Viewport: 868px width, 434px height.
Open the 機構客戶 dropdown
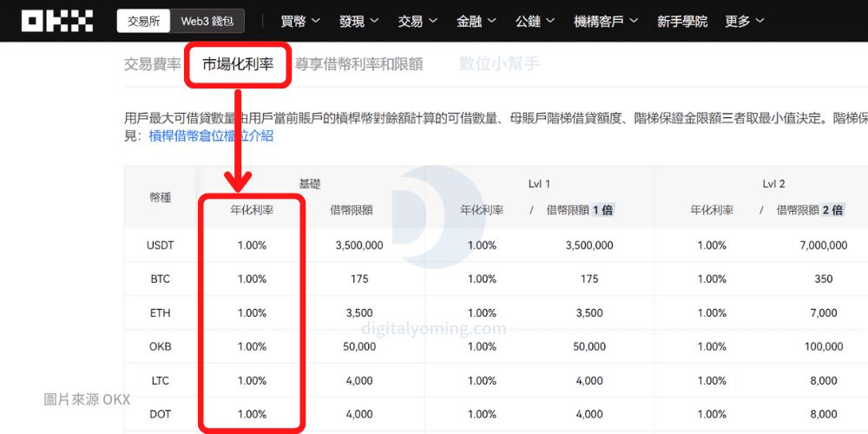(x=606, y=21)
